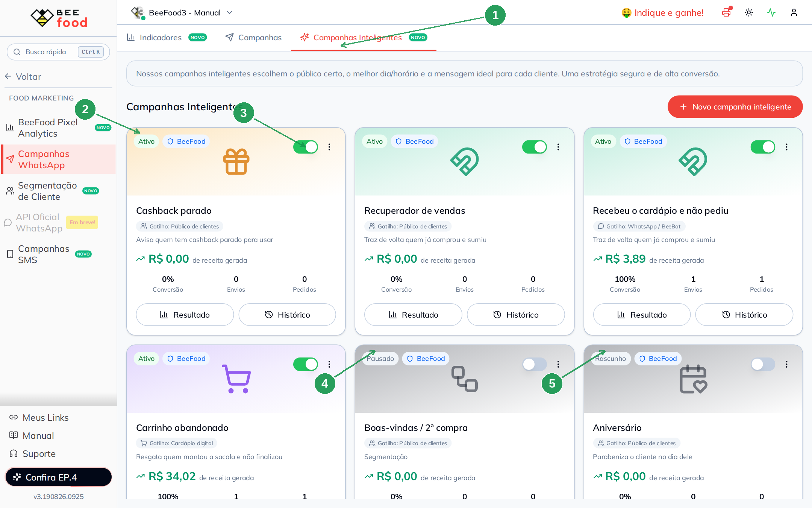The height and width of the screenshot is (508, 812).
Task: Open the Cashback parado three-dot menu
Action: click(329, 147)
